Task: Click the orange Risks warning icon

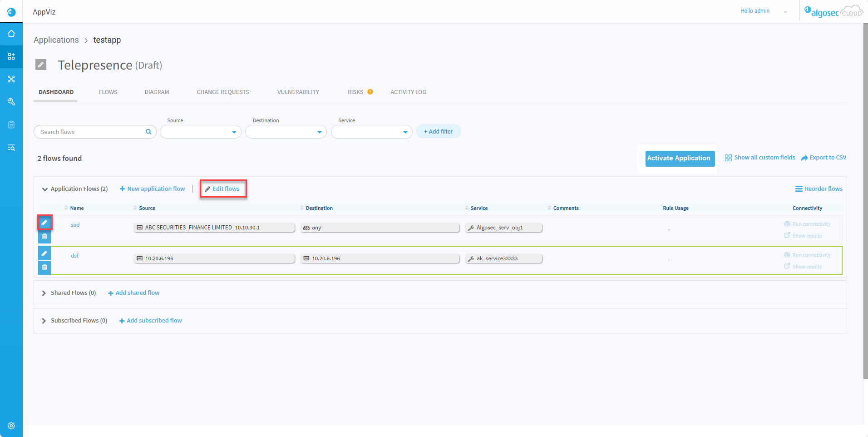Action: point(370,92)
